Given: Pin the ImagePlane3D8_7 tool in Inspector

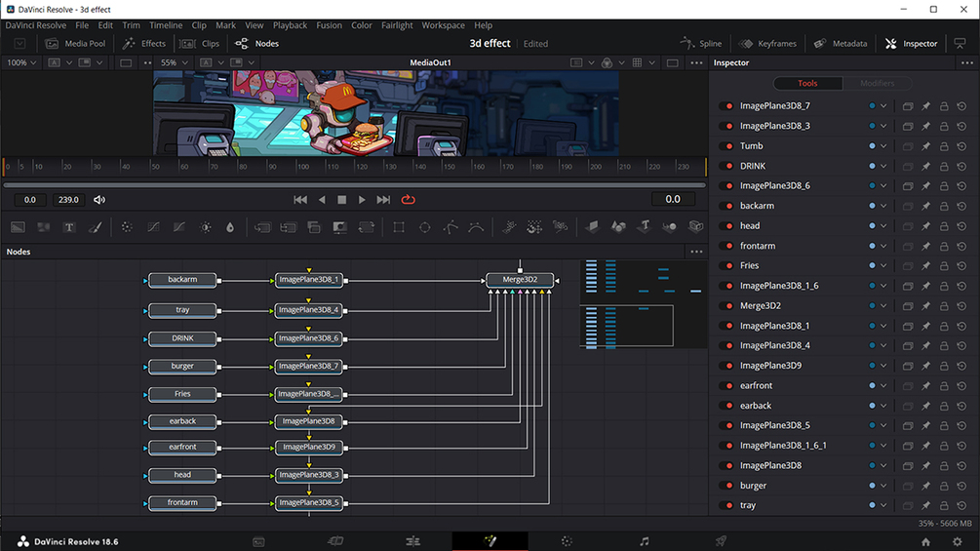Looking at the screenshot, I should coord(926,106).
